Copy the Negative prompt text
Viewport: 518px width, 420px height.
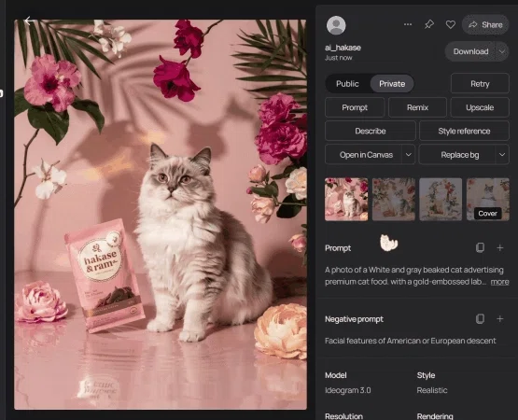(x=480, y=318)
